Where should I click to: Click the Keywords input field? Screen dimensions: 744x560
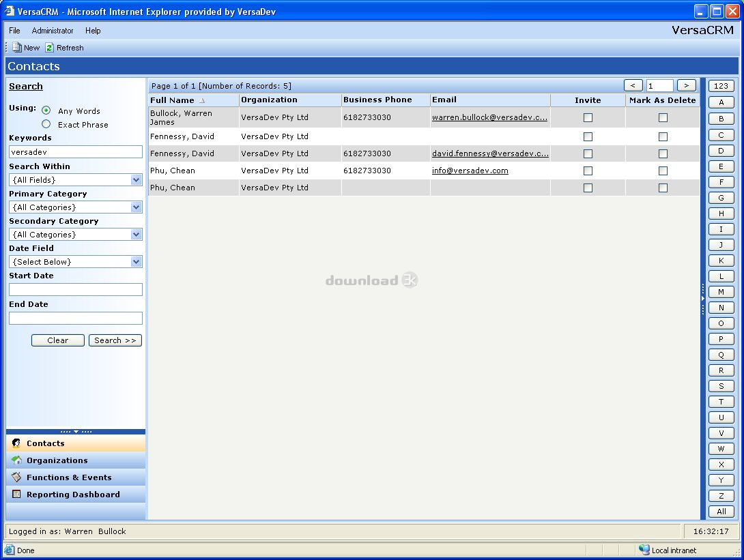pyautogui.click(x=76, y=151)
